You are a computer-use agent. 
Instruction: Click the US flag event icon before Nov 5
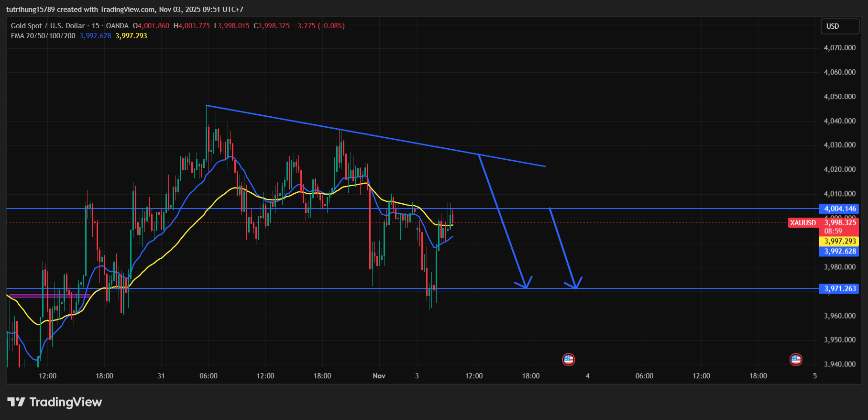796,359
